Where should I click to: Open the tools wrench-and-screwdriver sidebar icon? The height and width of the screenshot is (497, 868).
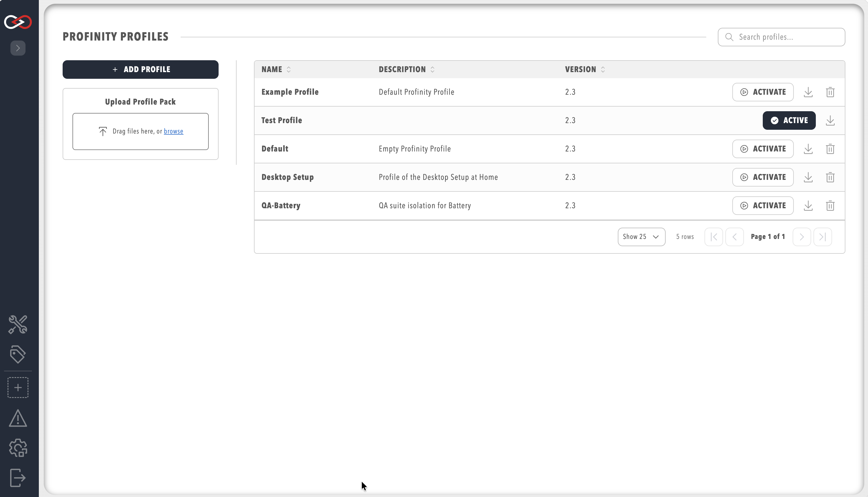tap(18, 324)
